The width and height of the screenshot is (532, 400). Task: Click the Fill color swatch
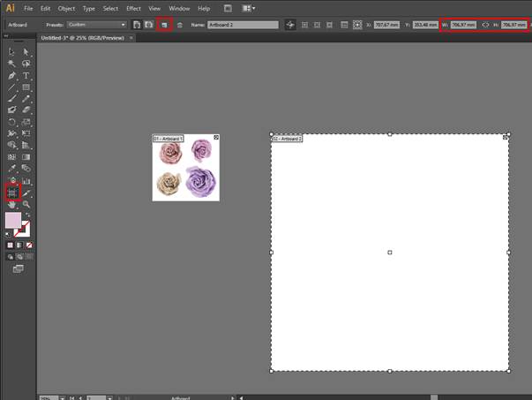pyautogui.click(x=13, y=220)
